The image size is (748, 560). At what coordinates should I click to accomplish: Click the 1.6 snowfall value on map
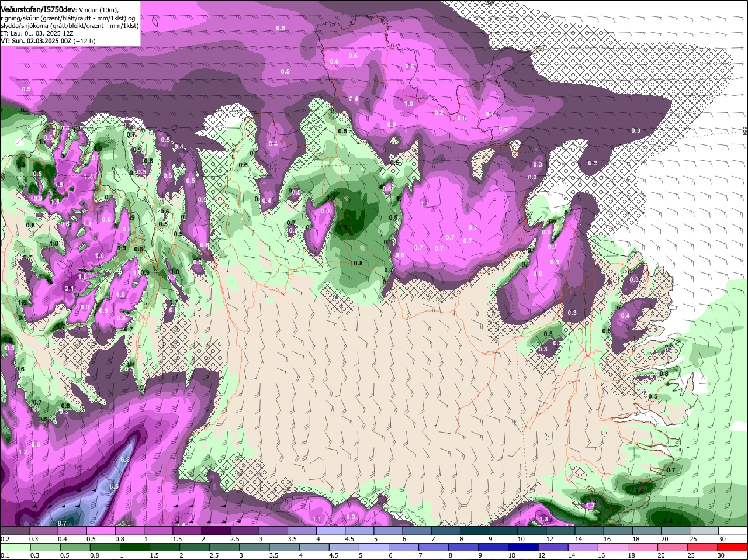pos(99,255)
